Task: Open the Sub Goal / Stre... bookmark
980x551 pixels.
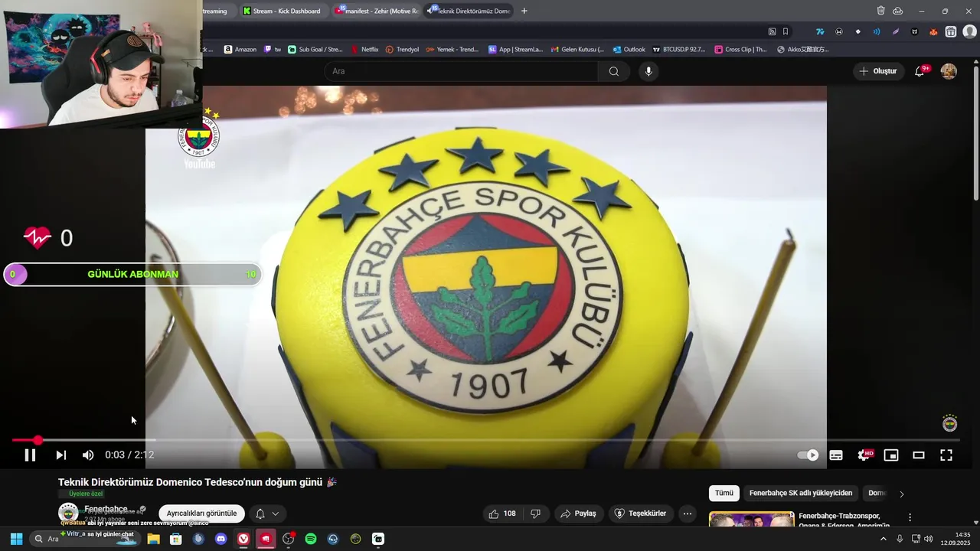Action: point(315,49)
